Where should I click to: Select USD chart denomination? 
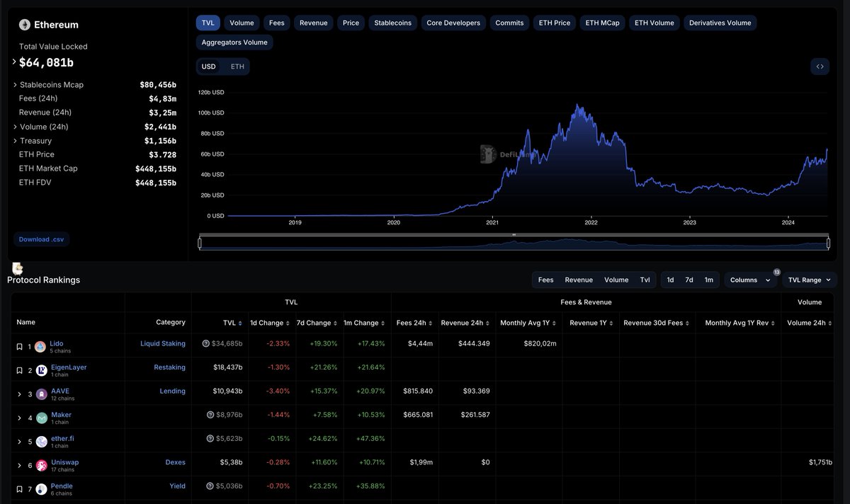(209, 67)
